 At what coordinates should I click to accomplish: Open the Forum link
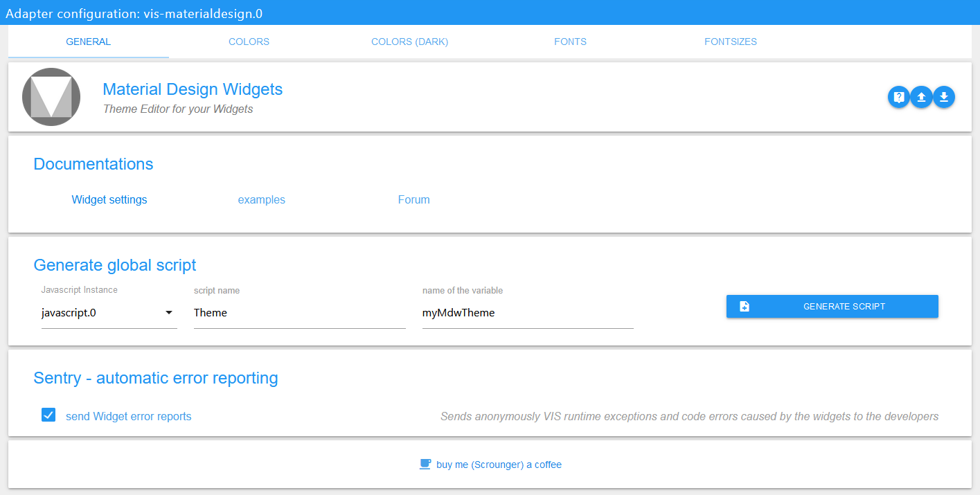[x=414, y=199]
